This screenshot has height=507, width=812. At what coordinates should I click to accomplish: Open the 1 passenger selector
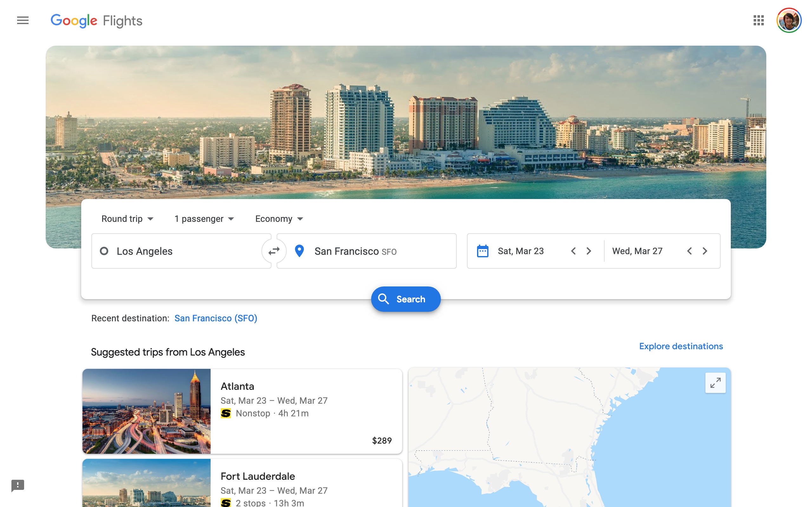point(203,219)
